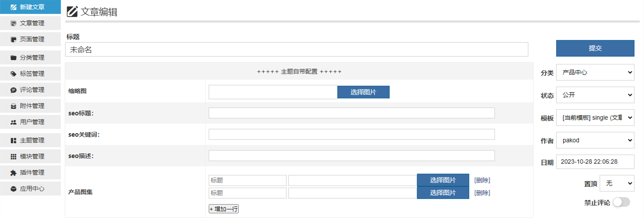This screenshot has height=219, width=644.
Task: Click the 提交 submit button
Action: pos(595,48)
